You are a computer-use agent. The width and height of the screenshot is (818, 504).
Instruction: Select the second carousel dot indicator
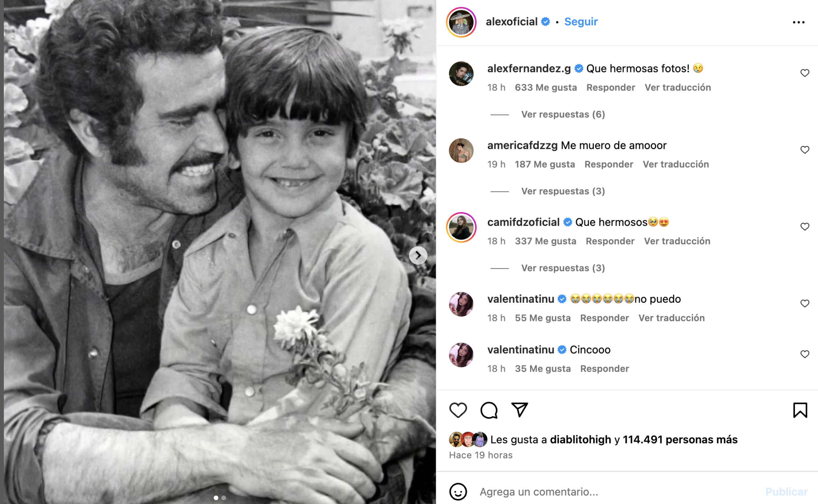224,498
